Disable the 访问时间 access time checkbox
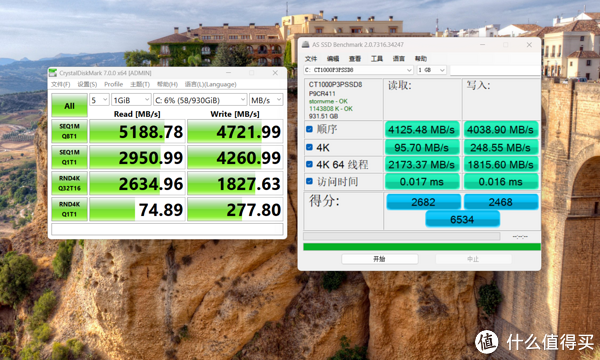 [x=310, y=181]
